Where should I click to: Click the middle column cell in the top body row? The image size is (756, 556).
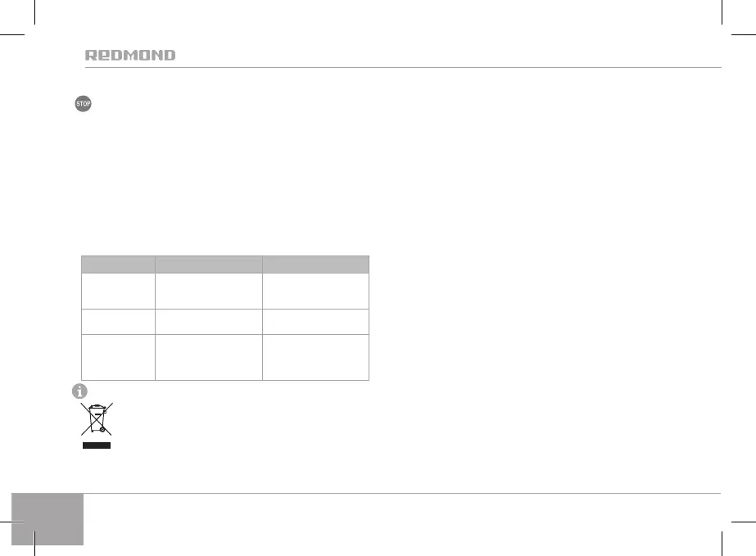(209, 288)
